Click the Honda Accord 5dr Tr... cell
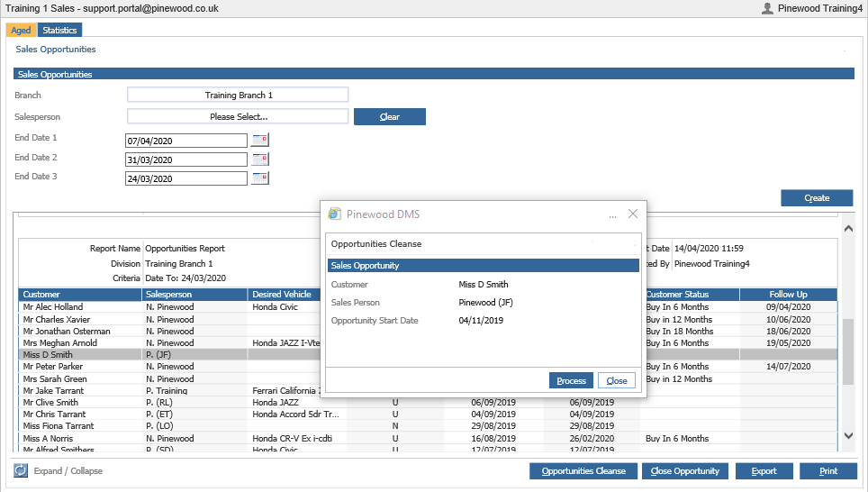Image resolution: width=868 pixels, height=492 pixels. [295, 414]
